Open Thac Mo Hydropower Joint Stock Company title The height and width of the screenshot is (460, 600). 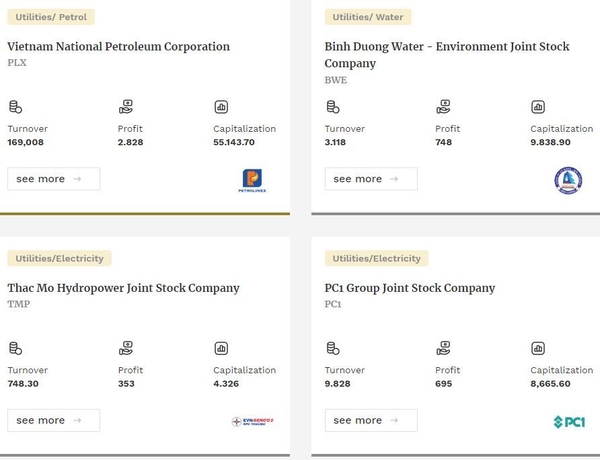pos(124,288)
